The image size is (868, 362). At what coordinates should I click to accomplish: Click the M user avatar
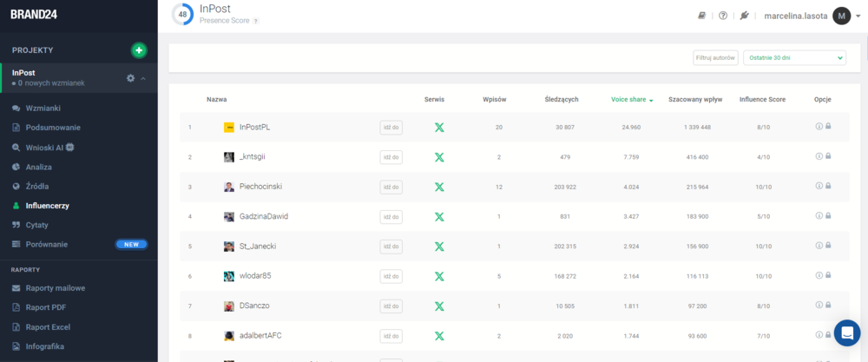point(841,16)
